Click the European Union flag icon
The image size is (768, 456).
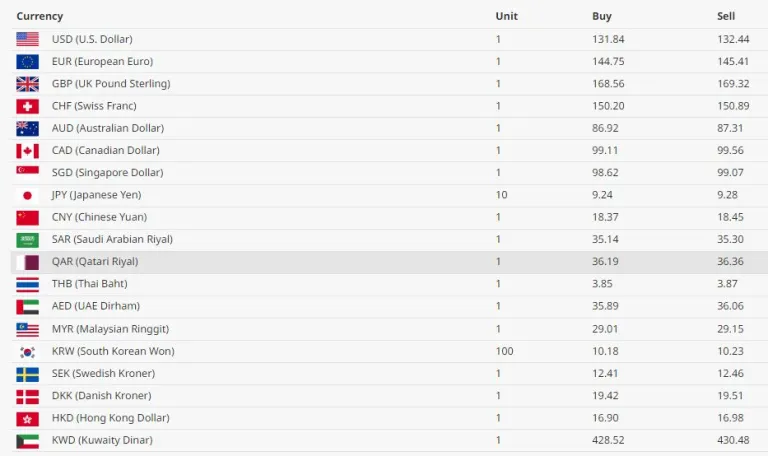point(27,61)
